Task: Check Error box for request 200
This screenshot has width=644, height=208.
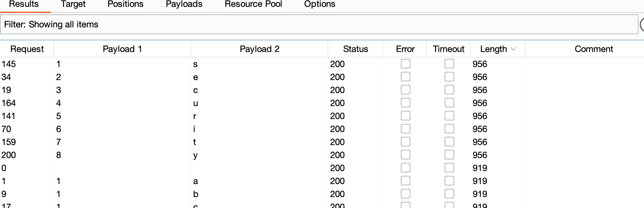Action: (x=405, y=155)
